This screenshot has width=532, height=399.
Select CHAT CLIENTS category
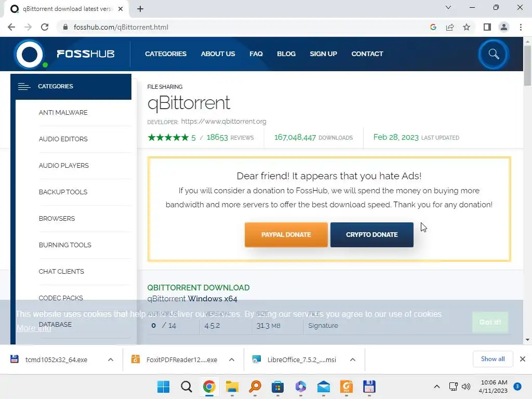[61, 271]
